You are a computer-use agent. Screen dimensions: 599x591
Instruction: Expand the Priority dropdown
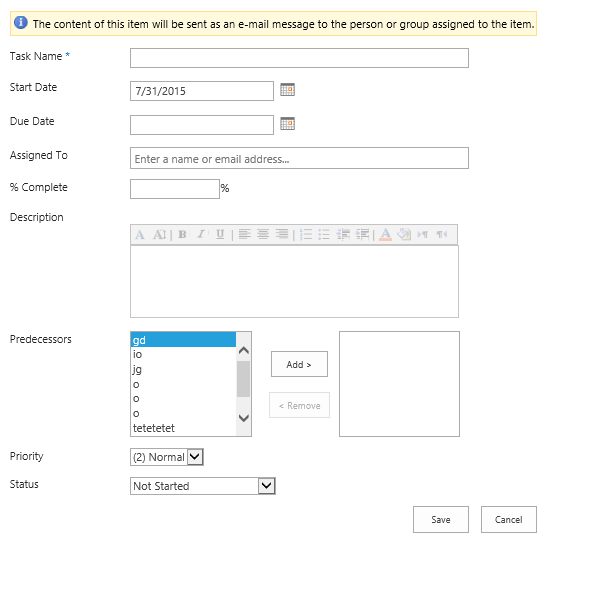point(195,457)
